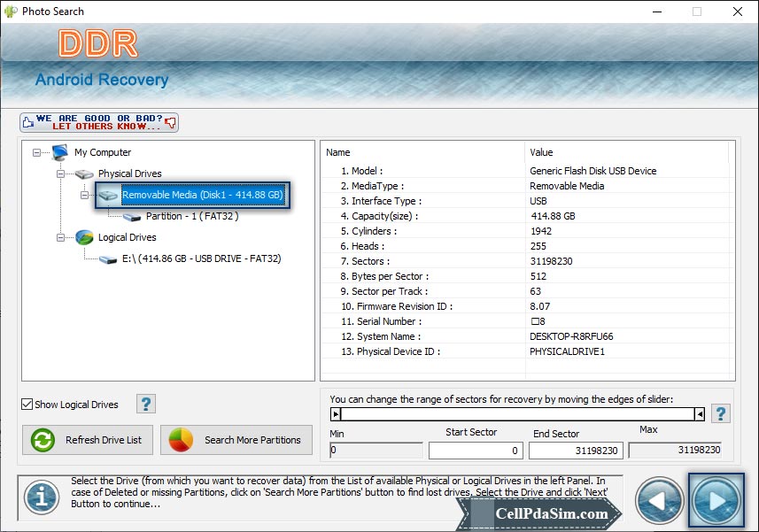Select the Physical Drives label
The width and height of the screenshot is (759, 532).
(x=129, y=173)
